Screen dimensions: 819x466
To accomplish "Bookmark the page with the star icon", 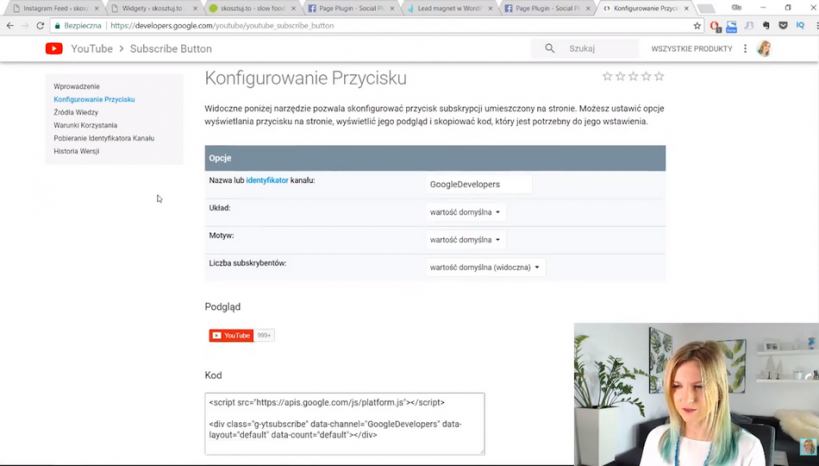I will (x=697, y=26).
